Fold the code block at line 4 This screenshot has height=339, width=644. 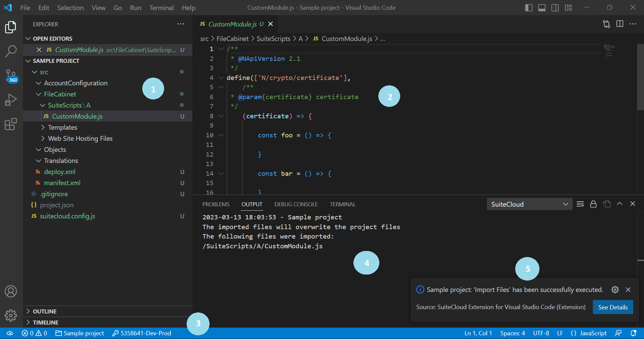221,78
